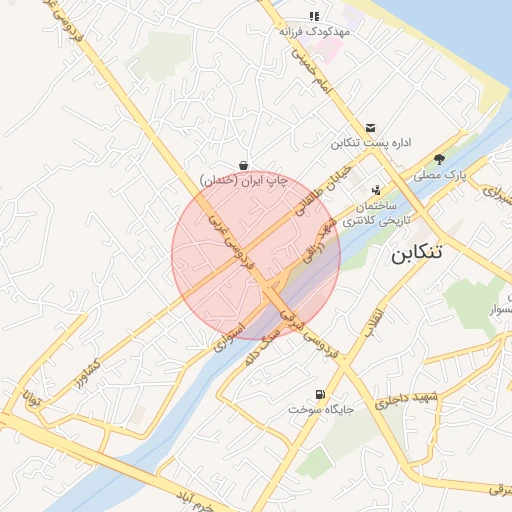The image size is (512, 512).
Task: Click the center of the red circle
Action: 256,256
